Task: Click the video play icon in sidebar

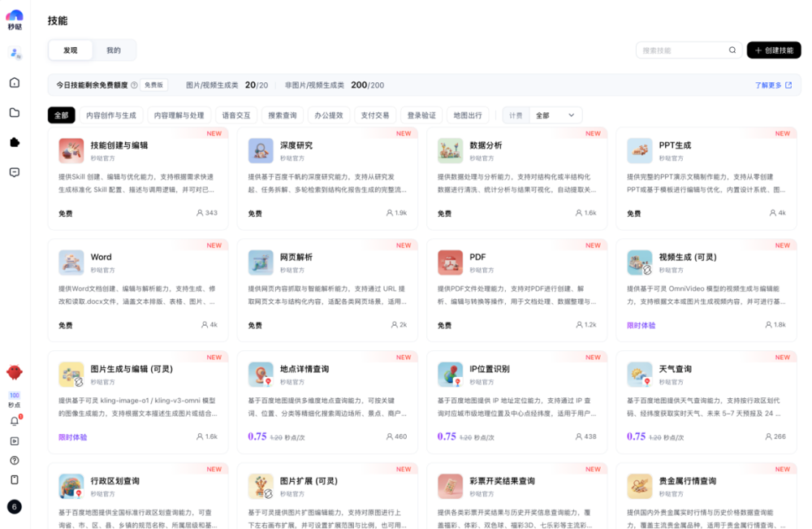Action: click(x=15, y=441)
